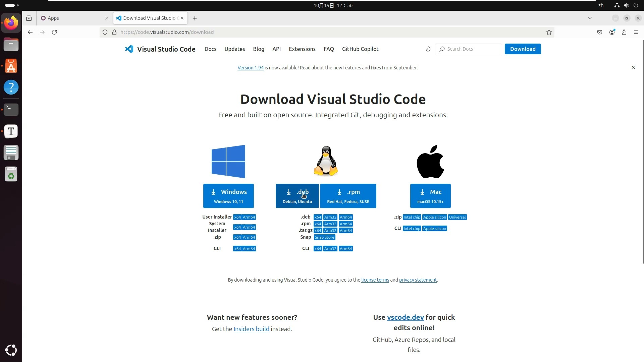Open the Ubuntu App Center dock icon
The width and height of the screenshot is (644, 362).
coord(11,66)
